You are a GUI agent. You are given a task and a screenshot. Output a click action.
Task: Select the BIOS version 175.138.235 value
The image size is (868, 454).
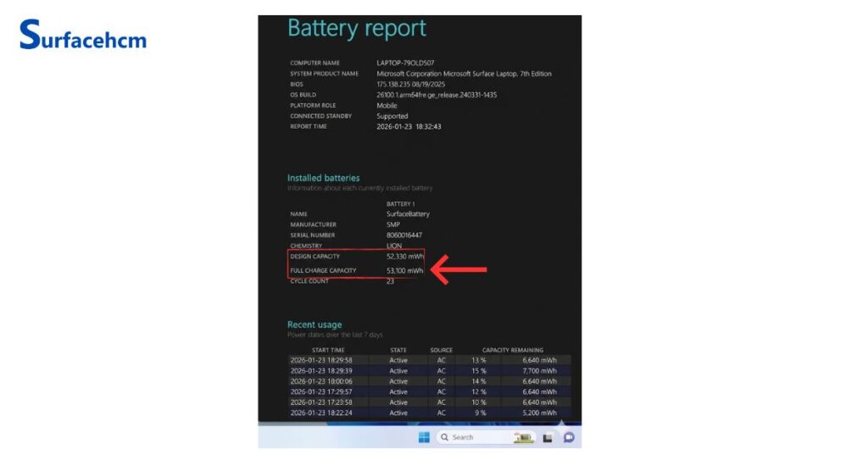click(411, 84)
